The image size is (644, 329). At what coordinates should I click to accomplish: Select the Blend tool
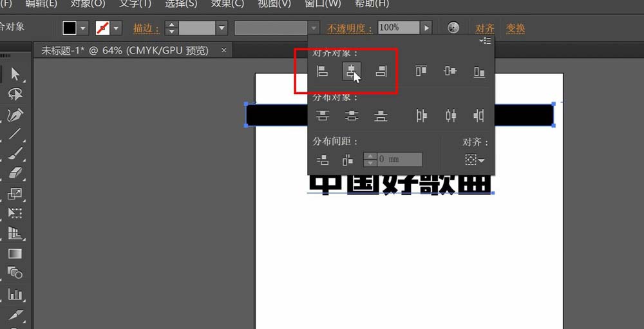[x=15, y=272]
